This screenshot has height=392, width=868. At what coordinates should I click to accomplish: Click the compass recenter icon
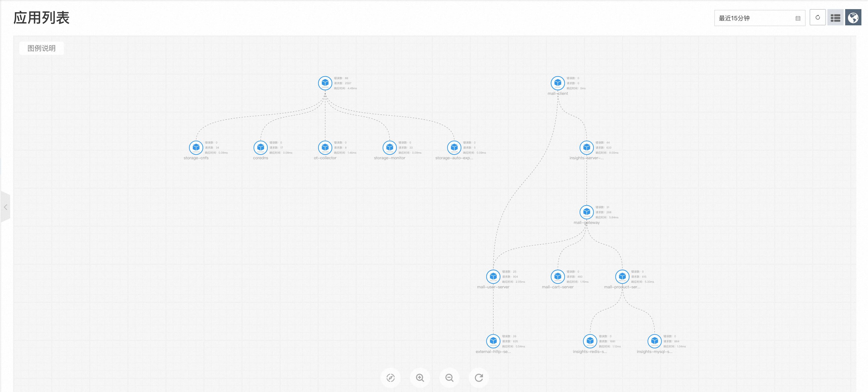(x=390, y=378)
